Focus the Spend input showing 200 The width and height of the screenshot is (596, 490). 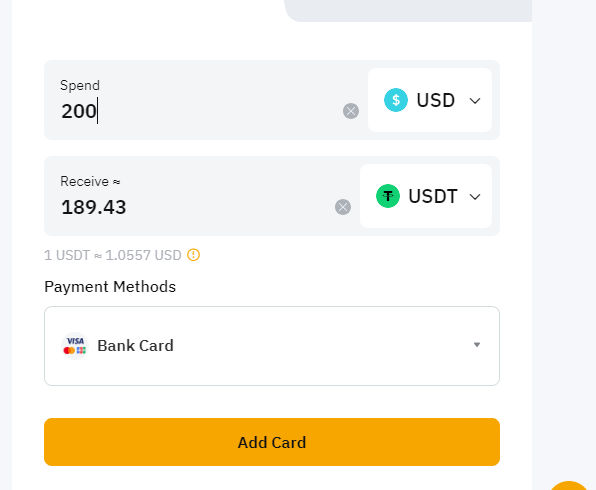200,111
